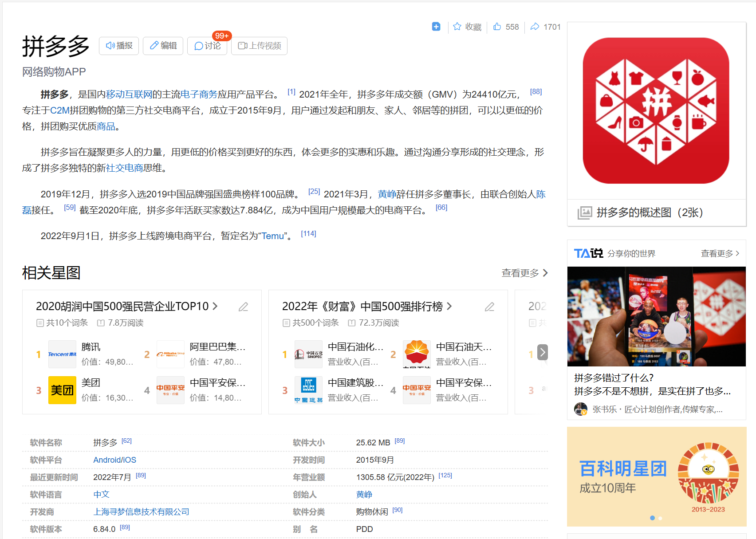This screenshot has width=756, height=539.
Task: Open the 腾讯 entry name
Action: click(91, 347)
